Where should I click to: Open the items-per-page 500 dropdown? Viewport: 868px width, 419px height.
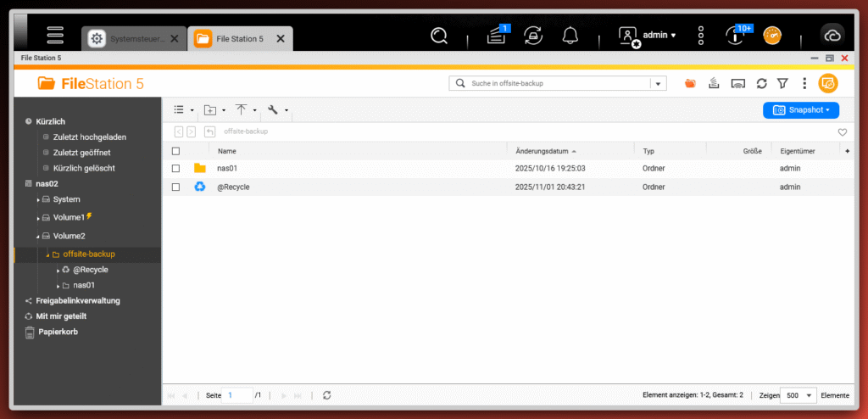798,395
